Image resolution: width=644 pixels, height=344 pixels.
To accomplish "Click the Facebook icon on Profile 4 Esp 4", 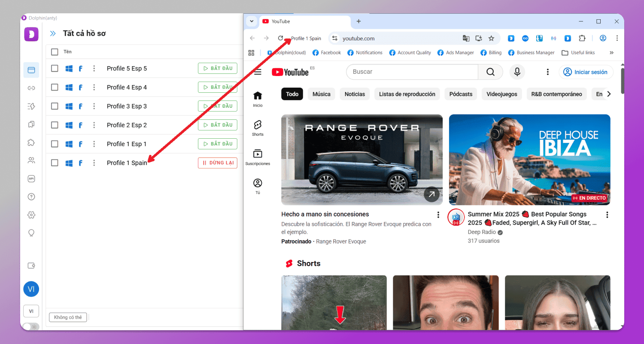I will point(80,87).
